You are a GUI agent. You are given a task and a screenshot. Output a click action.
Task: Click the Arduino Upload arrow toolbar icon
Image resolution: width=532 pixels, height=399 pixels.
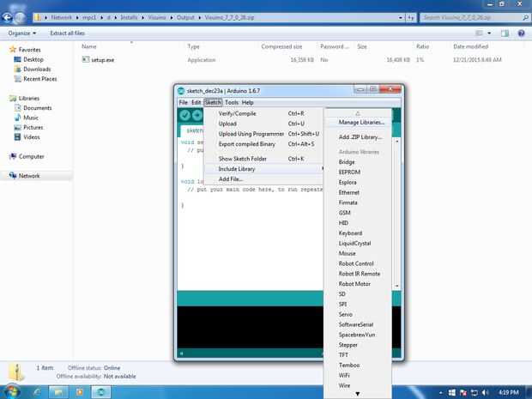coord(198,115)
